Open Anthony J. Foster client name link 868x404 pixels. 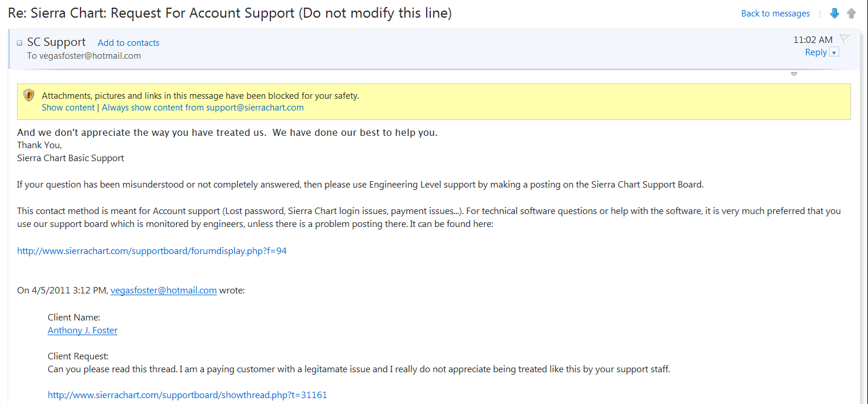point(82,330)
